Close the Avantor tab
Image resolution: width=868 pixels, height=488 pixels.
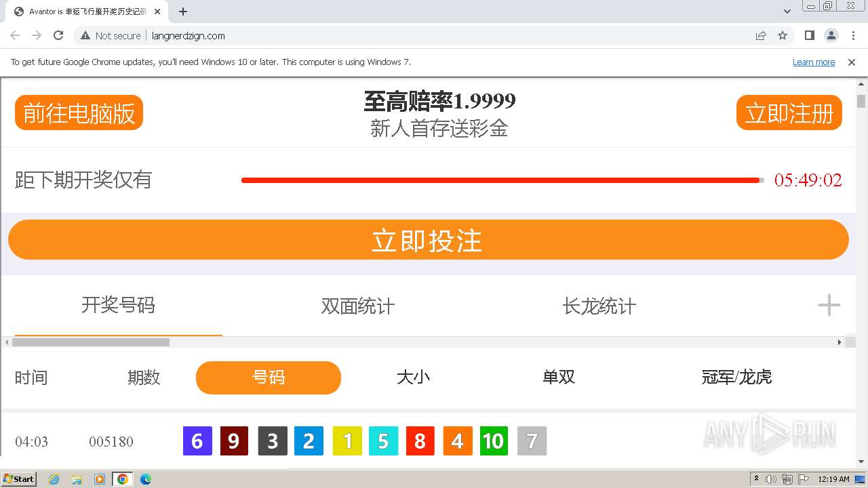pyautogui.click(x=157, y=12)
